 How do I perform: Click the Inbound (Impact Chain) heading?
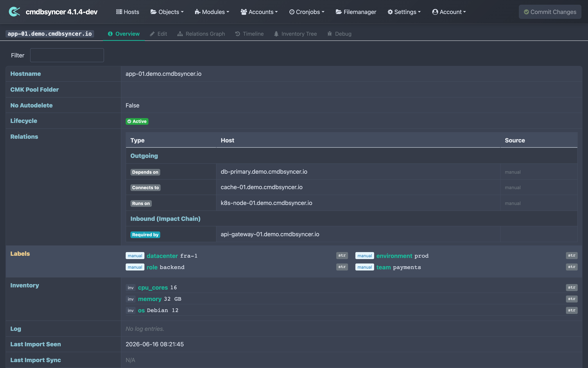pyautogui.click(x=165, y=219)
